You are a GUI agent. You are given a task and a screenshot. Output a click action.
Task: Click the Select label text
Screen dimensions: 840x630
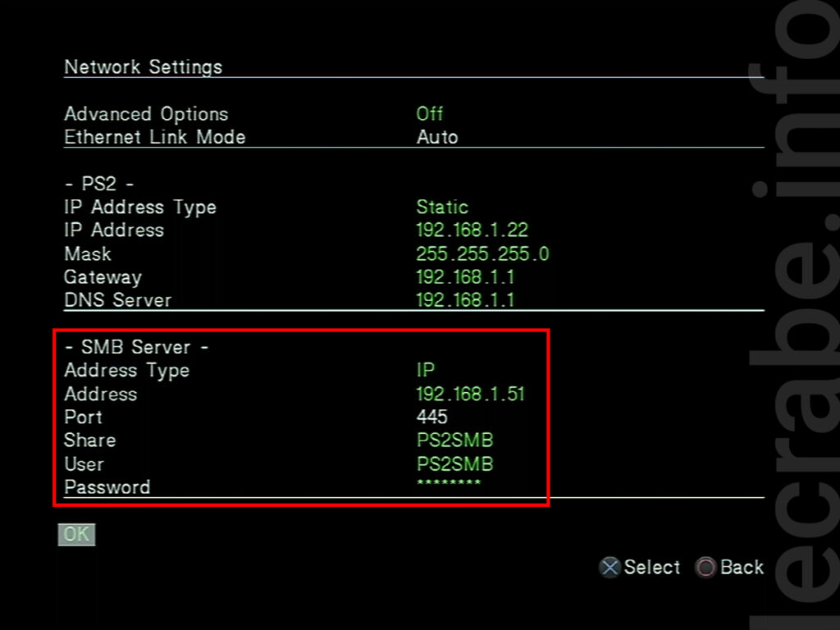652,567
